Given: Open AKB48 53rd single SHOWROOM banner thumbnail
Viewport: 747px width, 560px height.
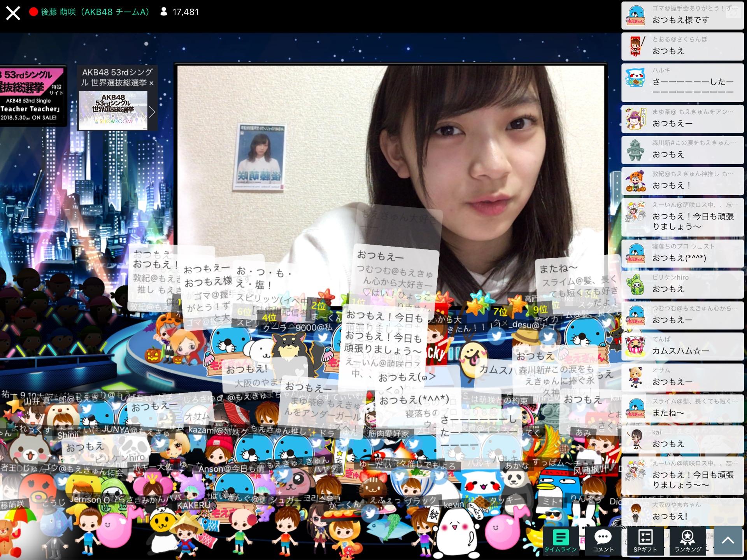Looking at the screenshot, I should pyautogui.click(x=113, y=110).
